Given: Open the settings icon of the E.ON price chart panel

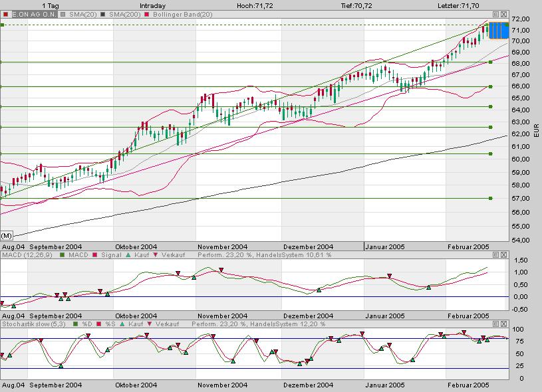Looking at the screenshot, I should coord(495,15).
